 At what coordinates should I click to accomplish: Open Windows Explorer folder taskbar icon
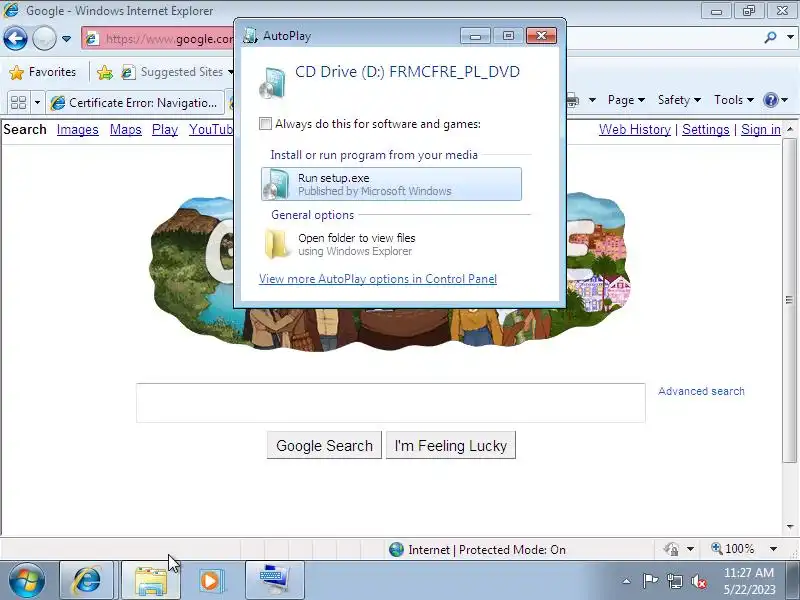[151, 581]
